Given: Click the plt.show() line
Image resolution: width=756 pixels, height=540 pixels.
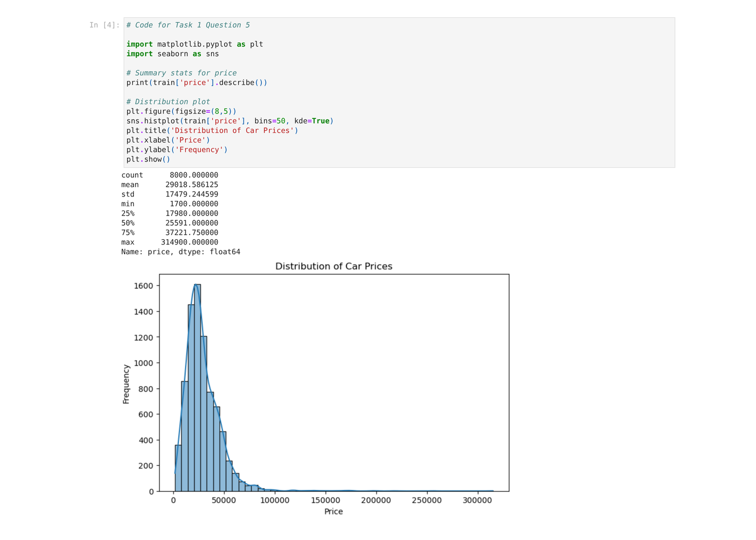Looking at the screenshot, I should pos(148,159).
